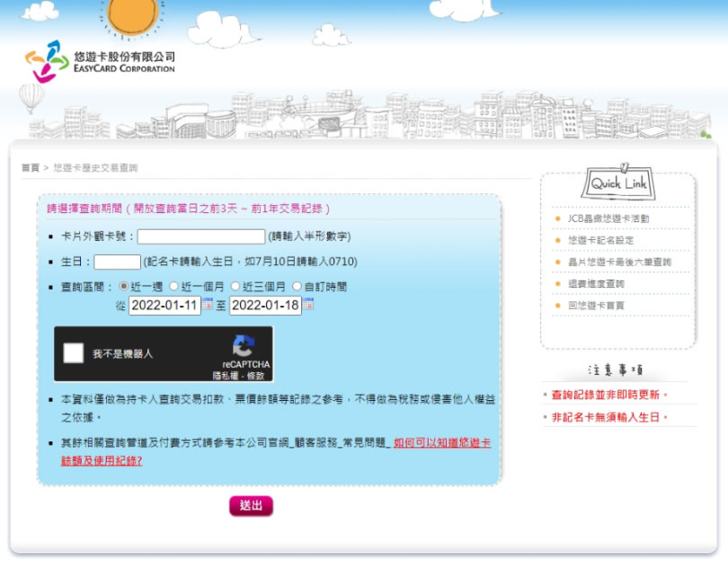Check the 我不是機器人 reCAPTCHA checkbox
Image resolution: width=728 pixels, height=561 pixels.
(x=74, y=353)
